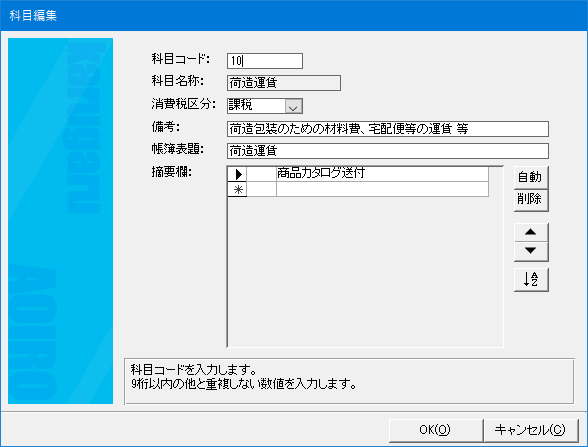Screen dimensions: 588x447
Task: Open the 消費税区分 dropdown arrow
Action: coord(293,106)
